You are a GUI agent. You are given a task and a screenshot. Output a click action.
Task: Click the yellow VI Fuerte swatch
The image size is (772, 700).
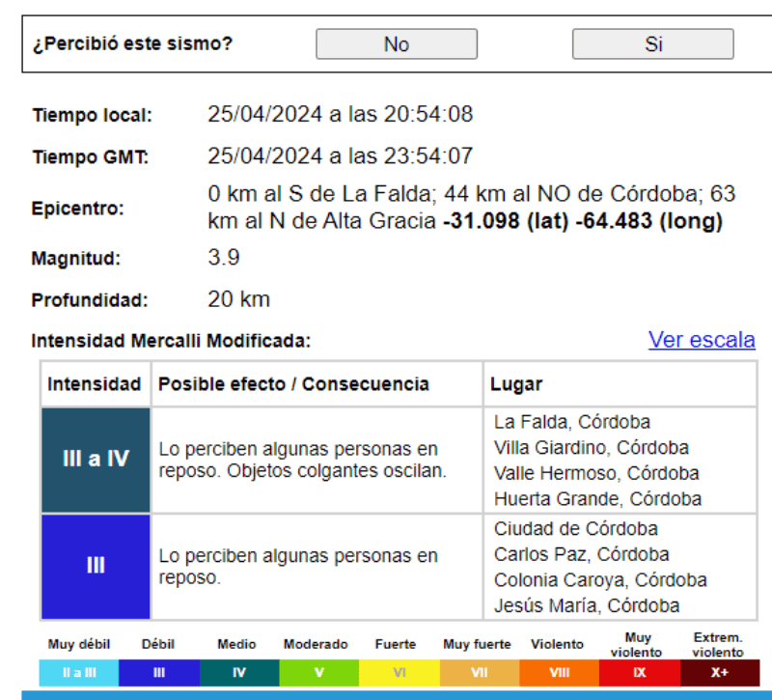[x=399, y=673]
